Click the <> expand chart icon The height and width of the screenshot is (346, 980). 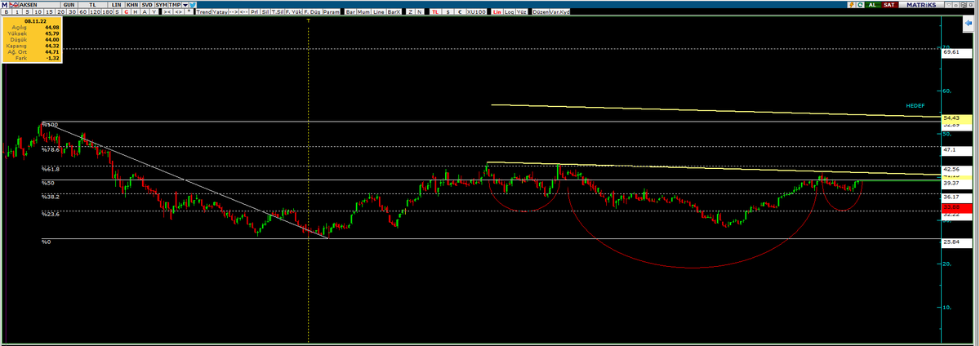178,12
